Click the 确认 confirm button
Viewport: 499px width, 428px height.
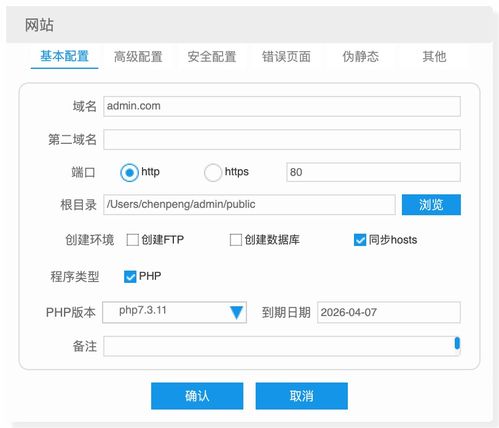point(197,396)
